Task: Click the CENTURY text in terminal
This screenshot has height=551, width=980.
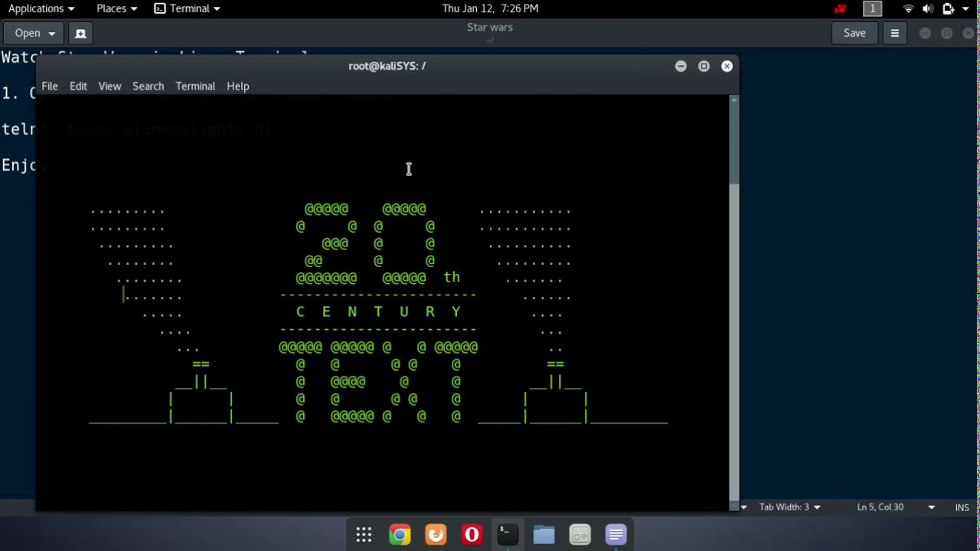Action: pyautogui.click(x=378, y=311)
